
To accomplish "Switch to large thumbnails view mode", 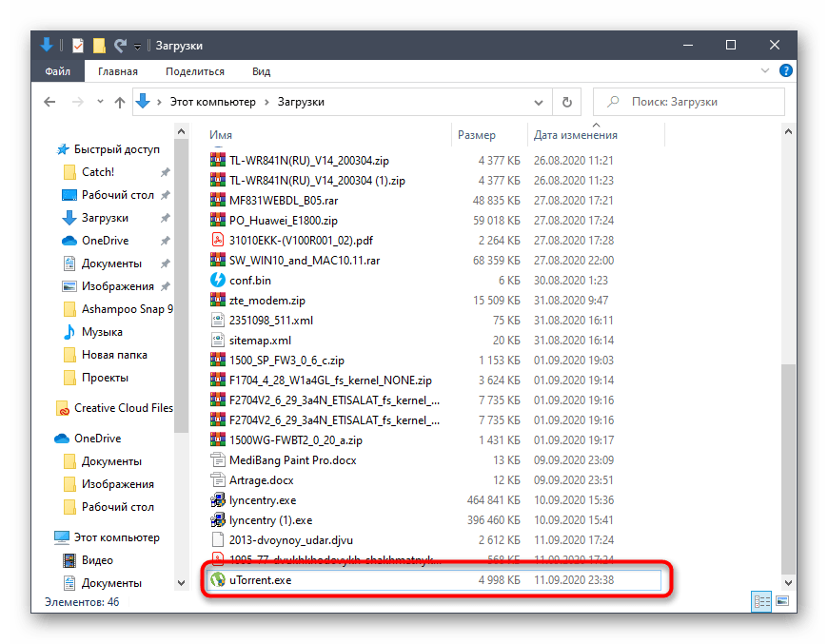I will 782,601.
